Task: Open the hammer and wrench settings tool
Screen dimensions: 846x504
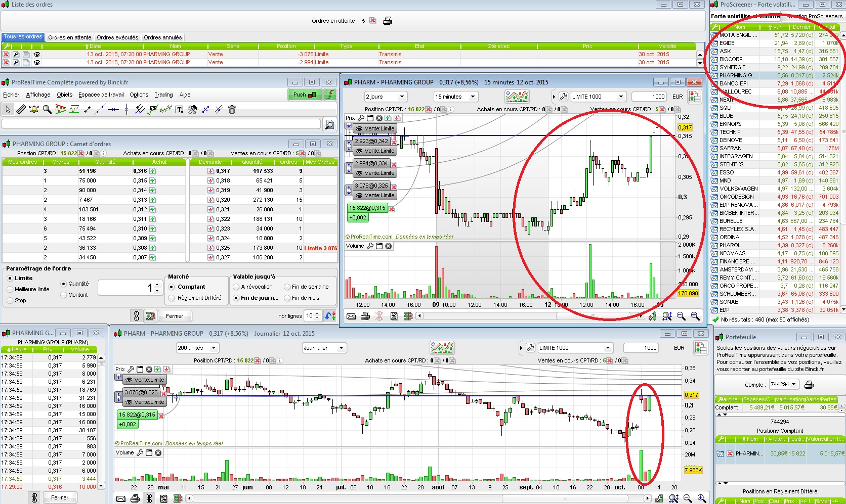Action: click(x=192, y=109)
